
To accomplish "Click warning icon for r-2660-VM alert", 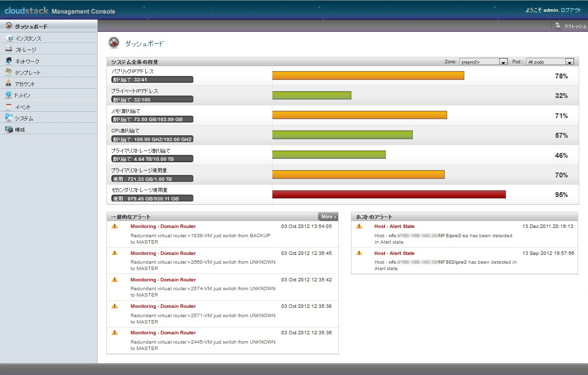I will click(x=115, y=253).
